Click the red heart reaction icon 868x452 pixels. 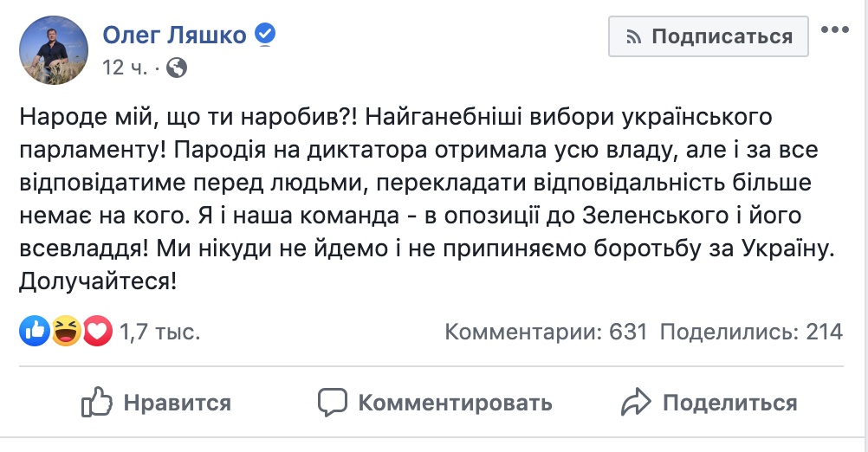click(97, 331)
